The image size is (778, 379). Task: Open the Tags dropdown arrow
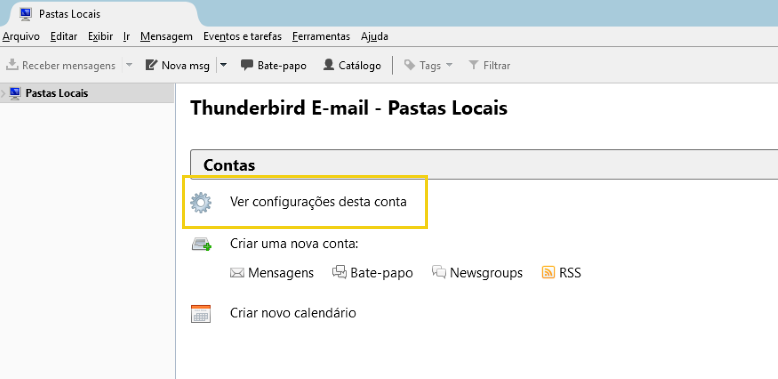click(x=449, y=65)
